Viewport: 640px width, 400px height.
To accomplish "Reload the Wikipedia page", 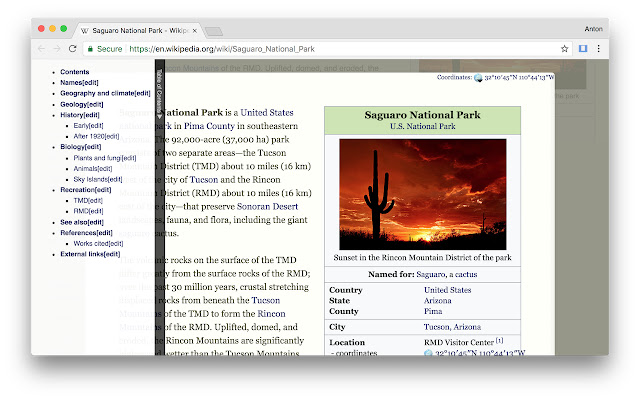I will point(73,48).
